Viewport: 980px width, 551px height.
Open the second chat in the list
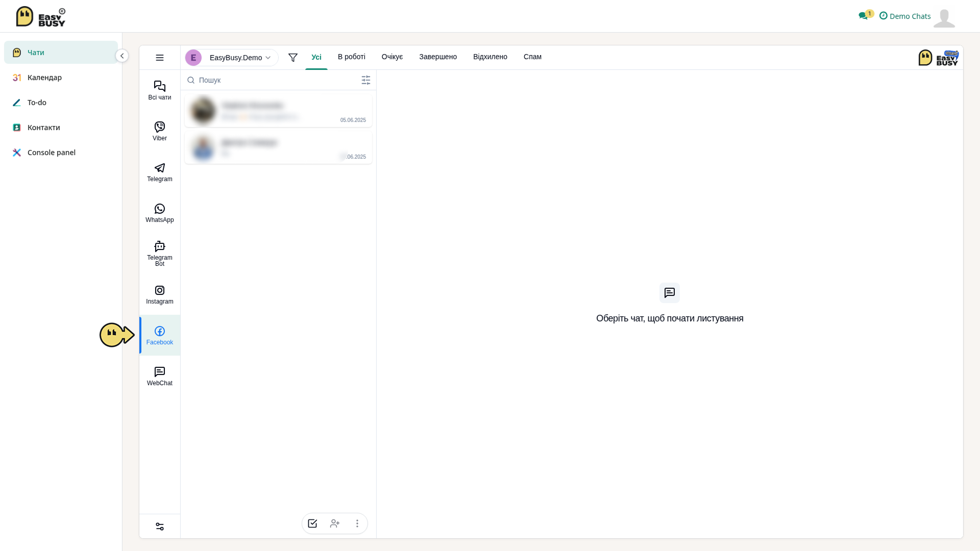pyautogui.click(x=278, y=147)
